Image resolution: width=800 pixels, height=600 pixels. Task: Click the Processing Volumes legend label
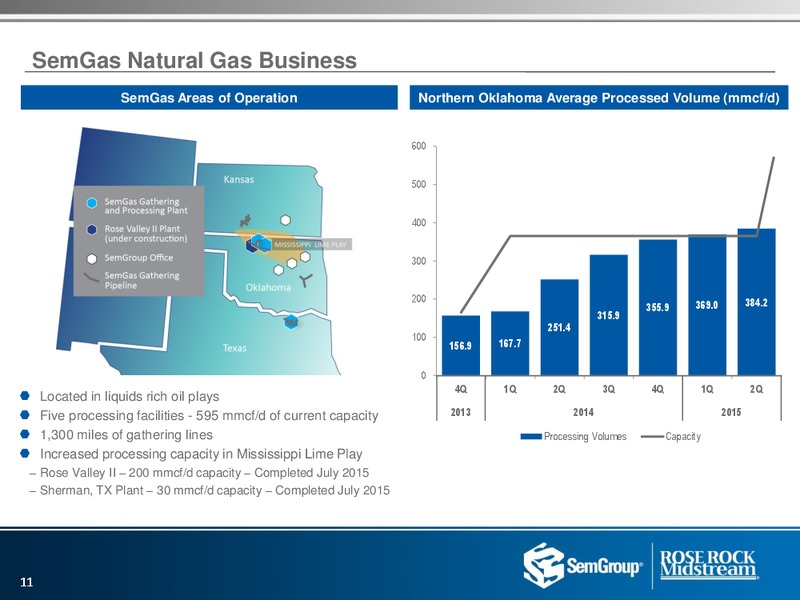point(585,437)
